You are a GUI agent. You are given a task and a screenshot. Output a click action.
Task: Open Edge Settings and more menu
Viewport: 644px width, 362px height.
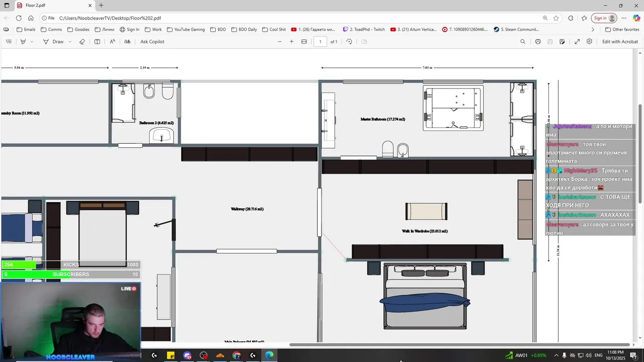pyautogui.click(x=624, y=18)
